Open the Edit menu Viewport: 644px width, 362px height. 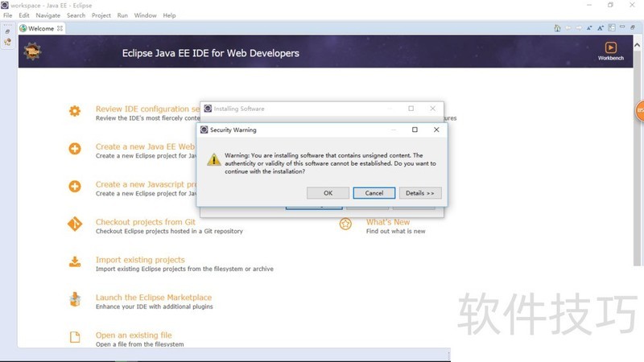pos(24,15)
